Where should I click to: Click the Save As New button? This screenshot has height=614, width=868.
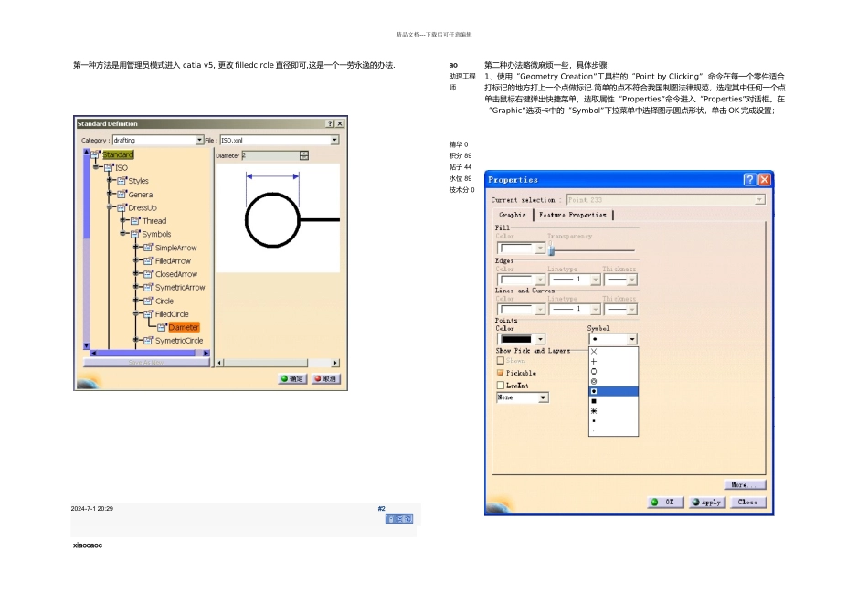(146, 363)
